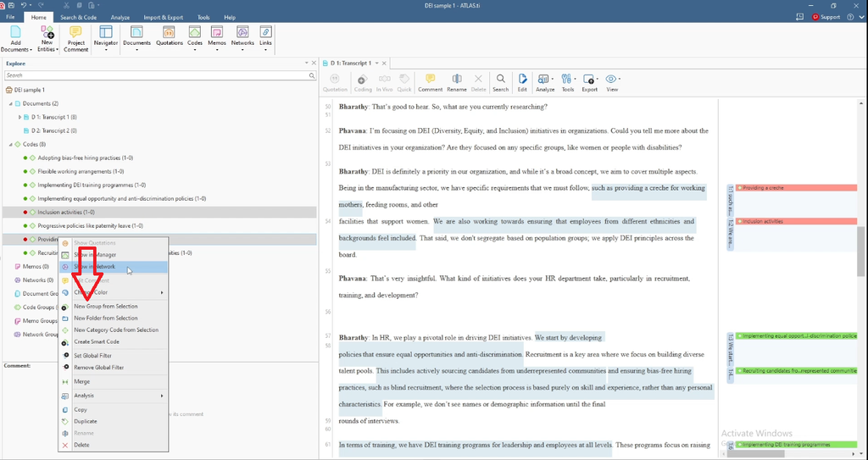Open Links manager in ribbon
The image size is (868, 460).
[265, 39]
